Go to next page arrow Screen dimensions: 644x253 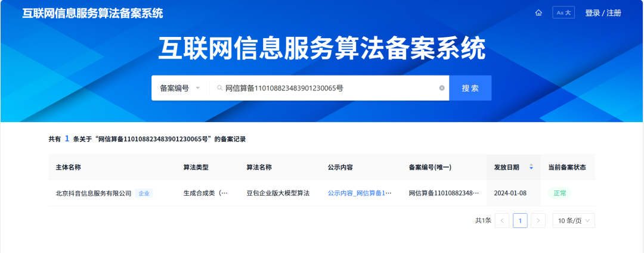click(x=538, y=221)
